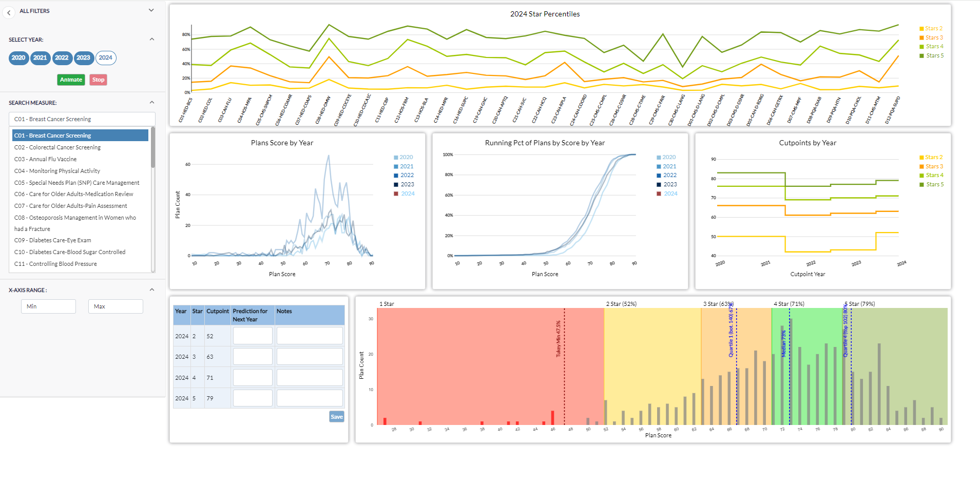Screen dimensions: 980x484
Task: Toggle 2023 legend icon in Plans Score chart
Action: tap(396, 185)
